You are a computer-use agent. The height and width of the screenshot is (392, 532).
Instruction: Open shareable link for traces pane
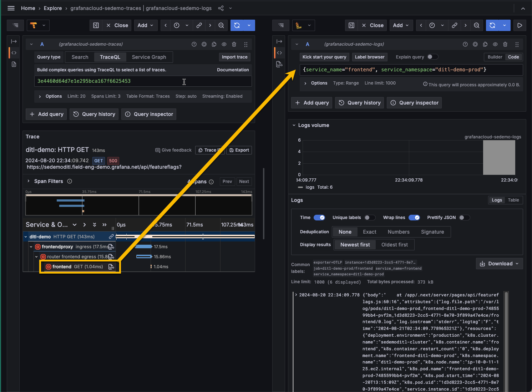(199, 25)
